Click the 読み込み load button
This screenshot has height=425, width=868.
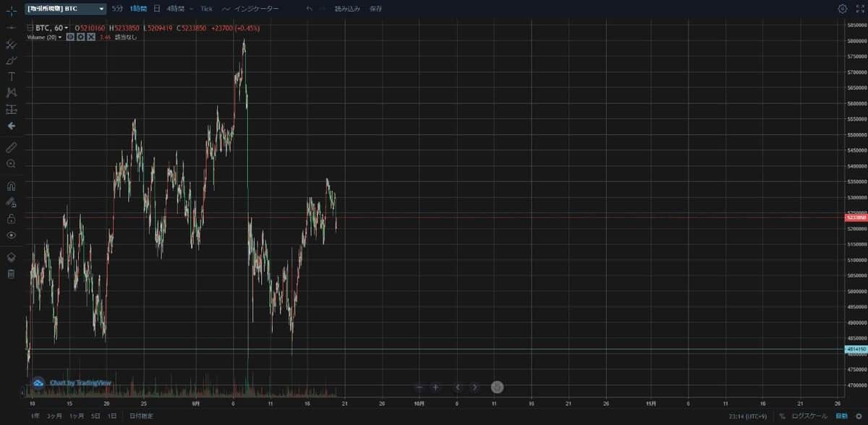[x=346, y=9]
